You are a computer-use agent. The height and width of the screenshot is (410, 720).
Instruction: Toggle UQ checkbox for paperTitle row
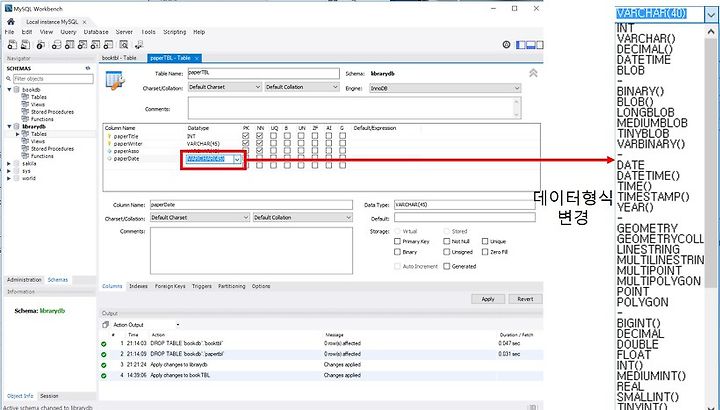coord(273,136)
